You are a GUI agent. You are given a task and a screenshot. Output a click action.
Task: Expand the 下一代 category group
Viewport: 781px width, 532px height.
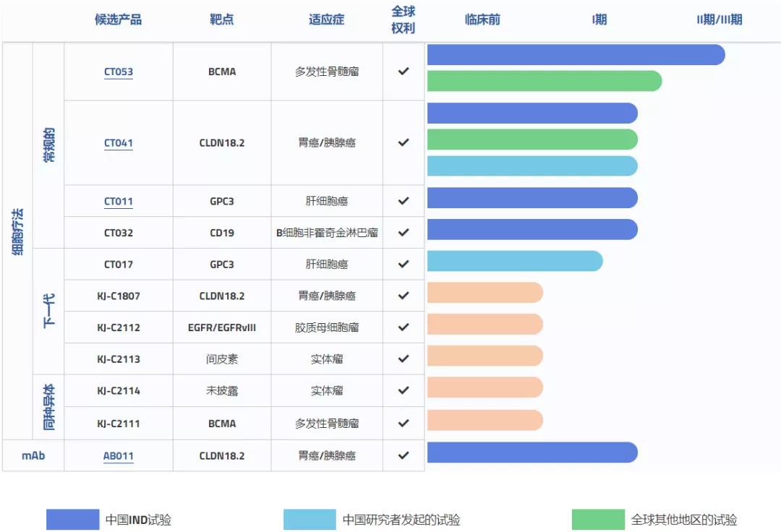coord(48,309)
